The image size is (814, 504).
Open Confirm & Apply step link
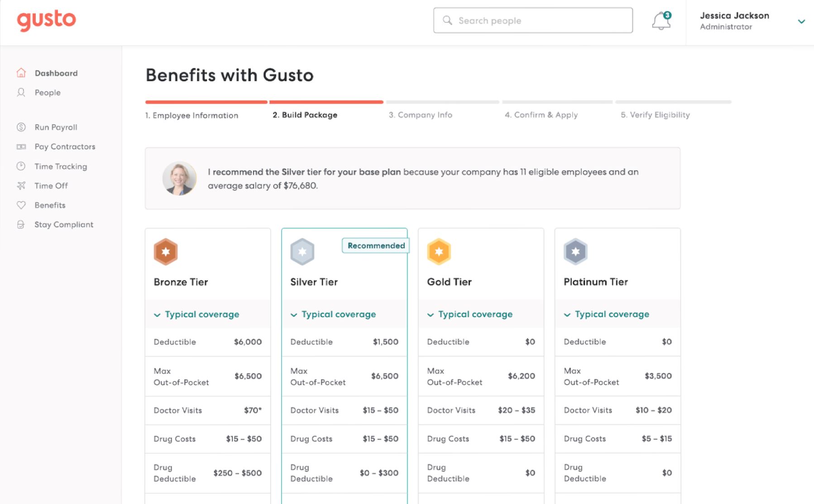click(x=541, y=115)
